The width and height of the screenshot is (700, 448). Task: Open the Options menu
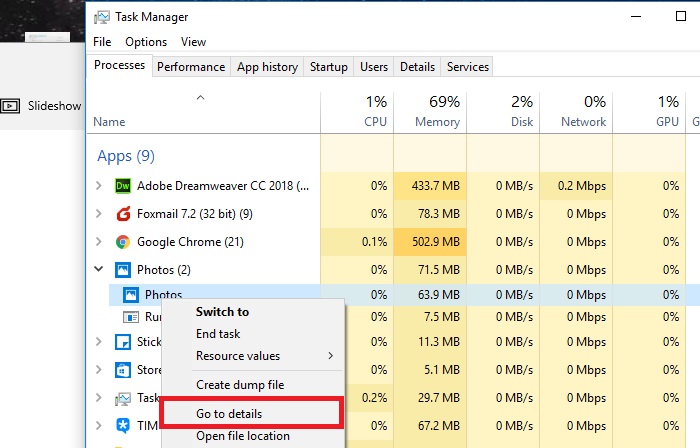(146, 42)
